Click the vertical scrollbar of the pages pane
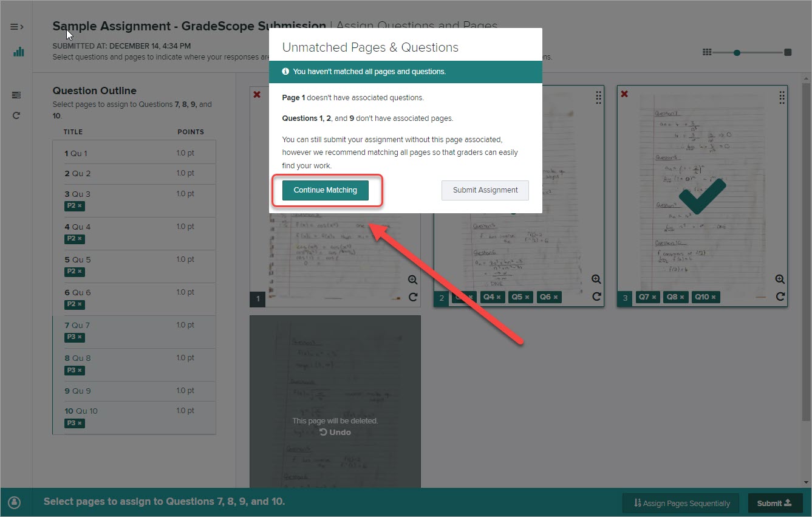812x517 pixels. pos(807,252)
